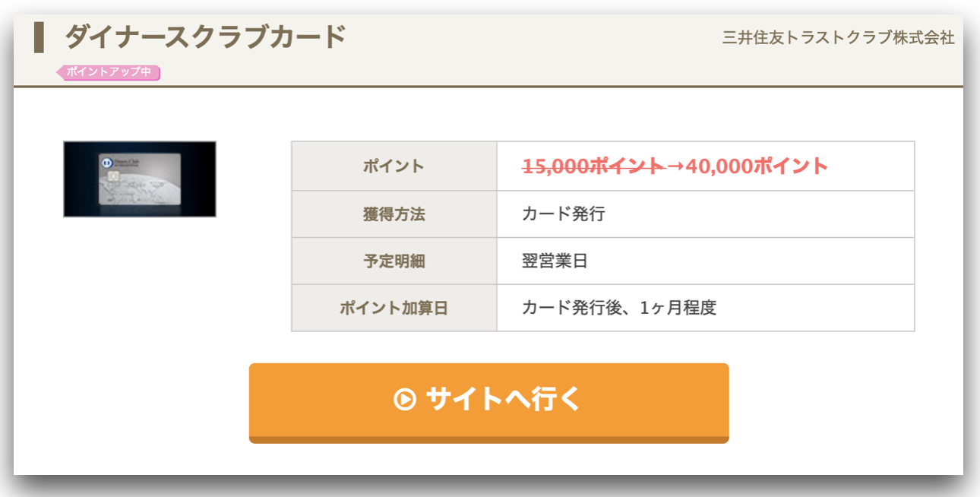
Task: Click the arrow between point values
Action: point(675,166)
